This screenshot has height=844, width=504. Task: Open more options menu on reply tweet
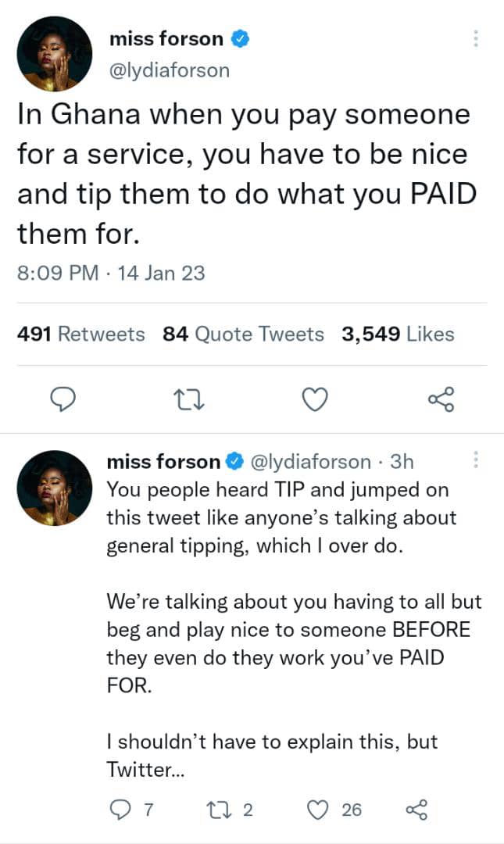[475, 461]
